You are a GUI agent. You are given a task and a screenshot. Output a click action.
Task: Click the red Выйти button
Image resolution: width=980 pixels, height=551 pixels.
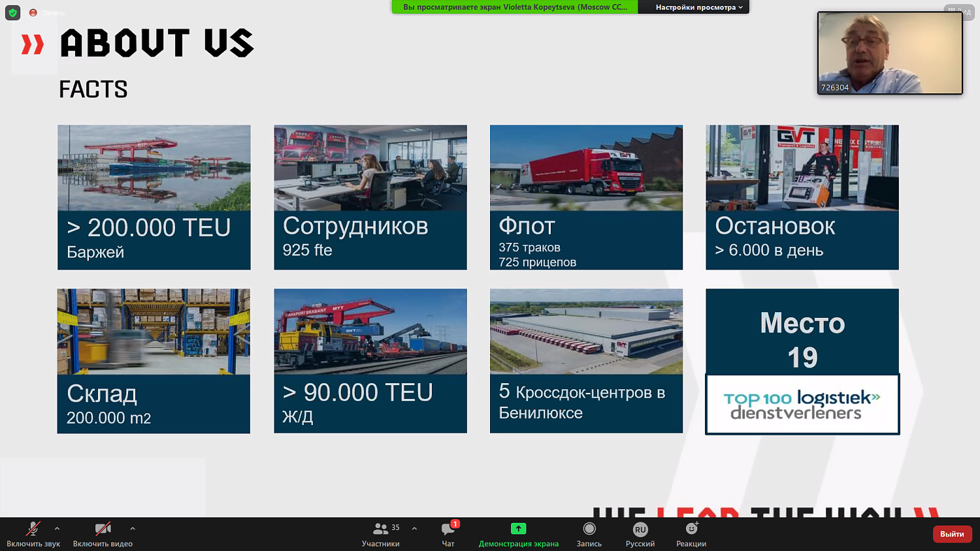click(952, 534)
